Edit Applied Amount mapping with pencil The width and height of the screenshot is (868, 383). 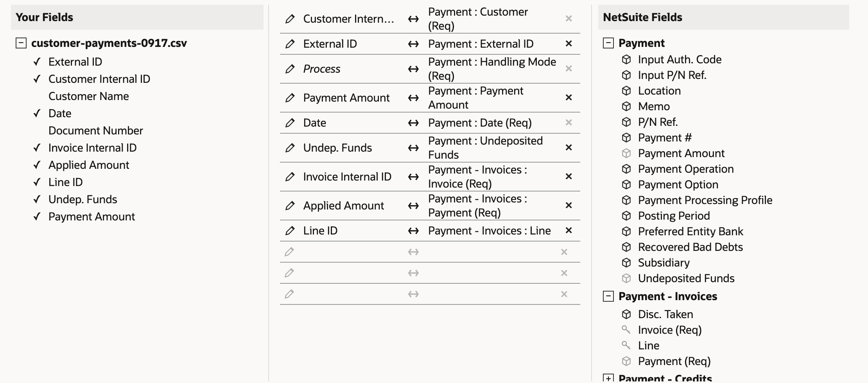pyautogui.click(x=290, y=206)
